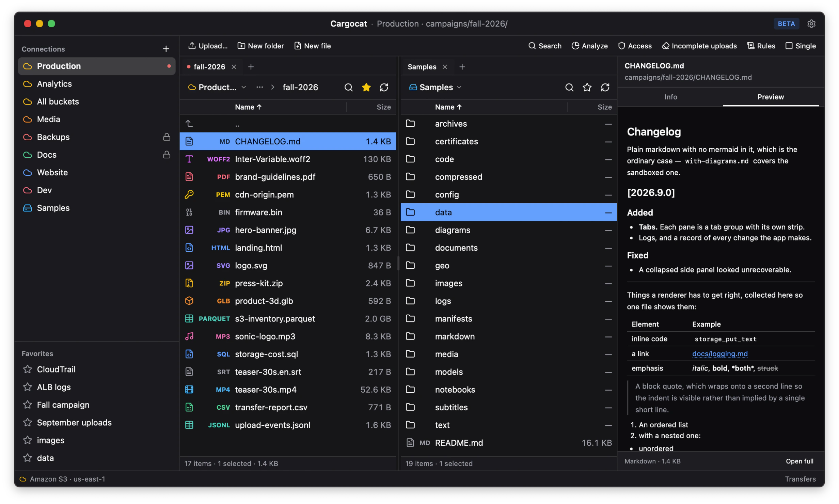This screenshot has height=504, width=839.
Task: Open Incomplete uploads from toolbar
Action: click(x=699, y=46)
